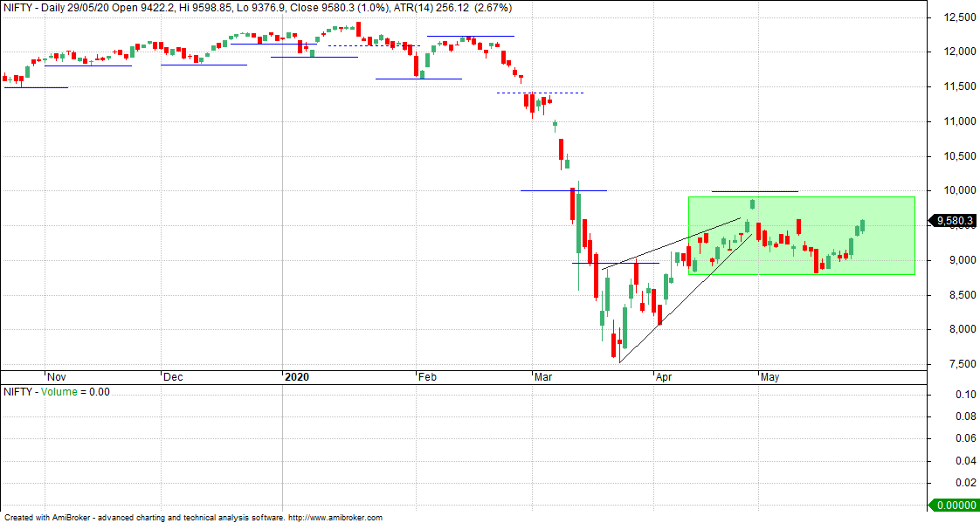Click the 0.10 volume axis label

pos(966,395)
